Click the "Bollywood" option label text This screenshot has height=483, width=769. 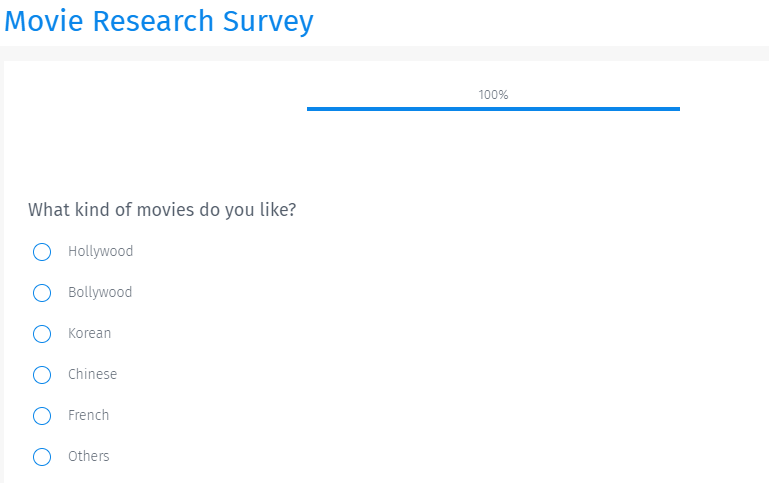[x=100, y=293]
